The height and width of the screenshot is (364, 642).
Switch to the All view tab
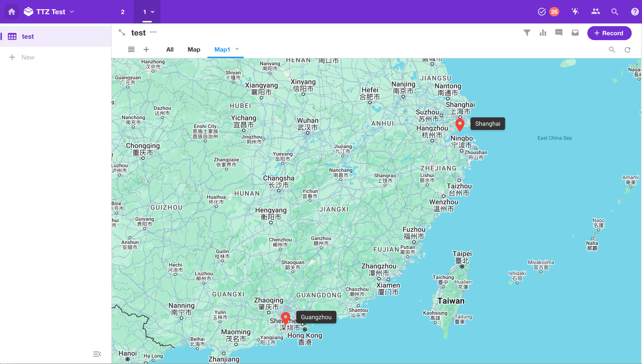(170, 49)
